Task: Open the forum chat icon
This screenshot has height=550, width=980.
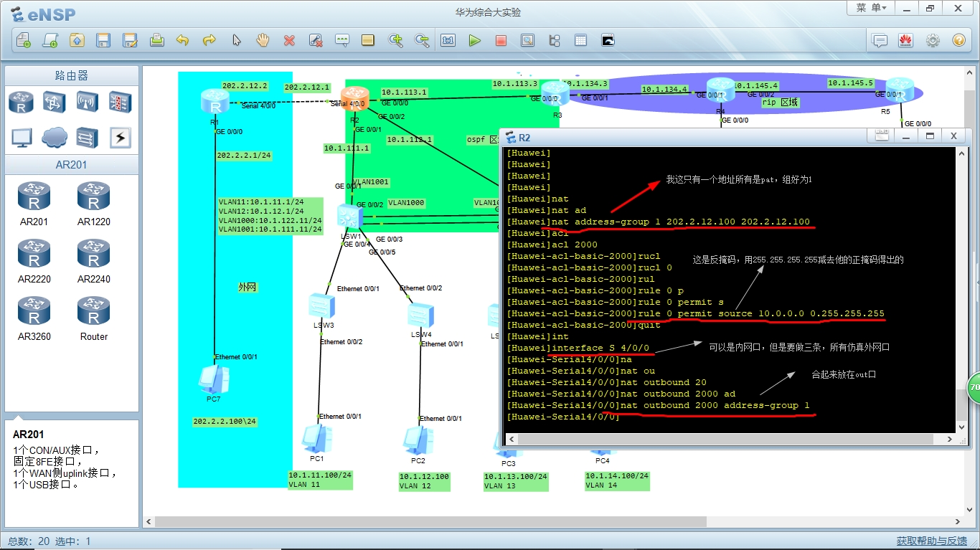Action: (x=880, y=40)
